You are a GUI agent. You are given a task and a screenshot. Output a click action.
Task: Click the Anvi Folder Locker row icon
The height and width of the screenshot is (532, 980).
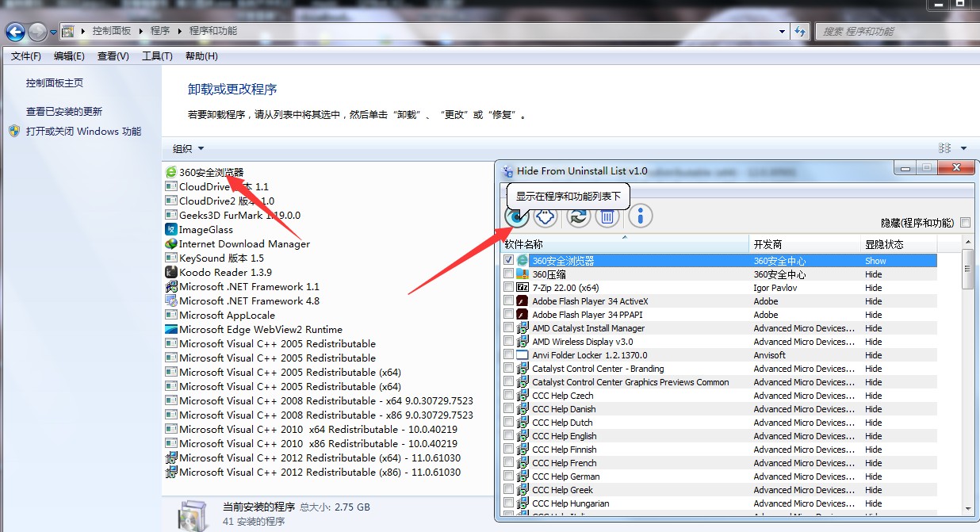[523, 354]
